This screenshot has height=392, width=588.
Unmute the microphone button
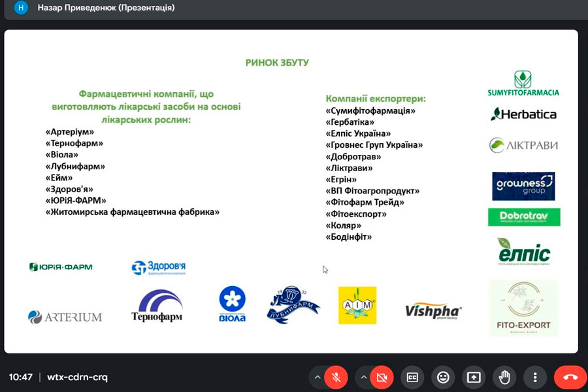click(x=336, y=377)
